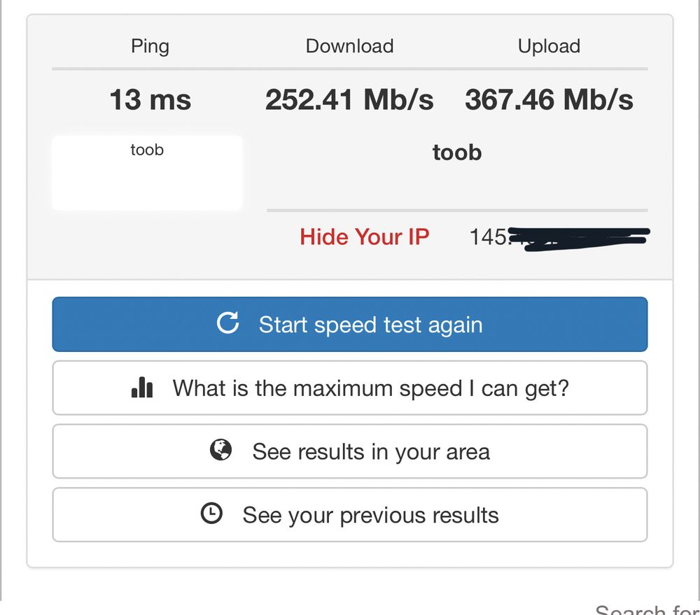Click the small toob provider logo
Viewport: 700px width, 615px height.
[147, 150]
